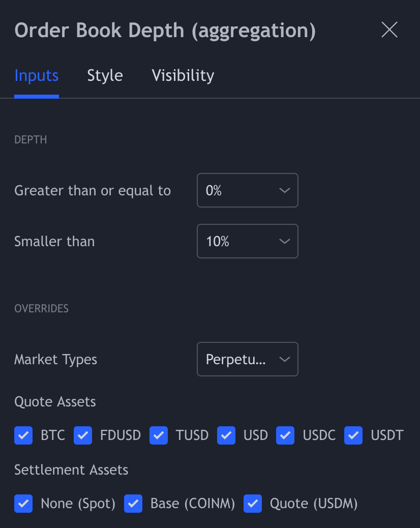Viewport: 420px width, 528px height.
Task: Toggle the USDC quote asset checkbox
Action: [x=285, y=436]
